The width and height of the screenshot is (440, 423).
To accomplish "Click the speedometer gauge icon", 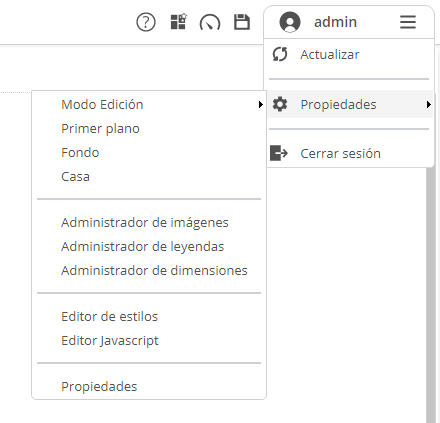I will point(210,23).
